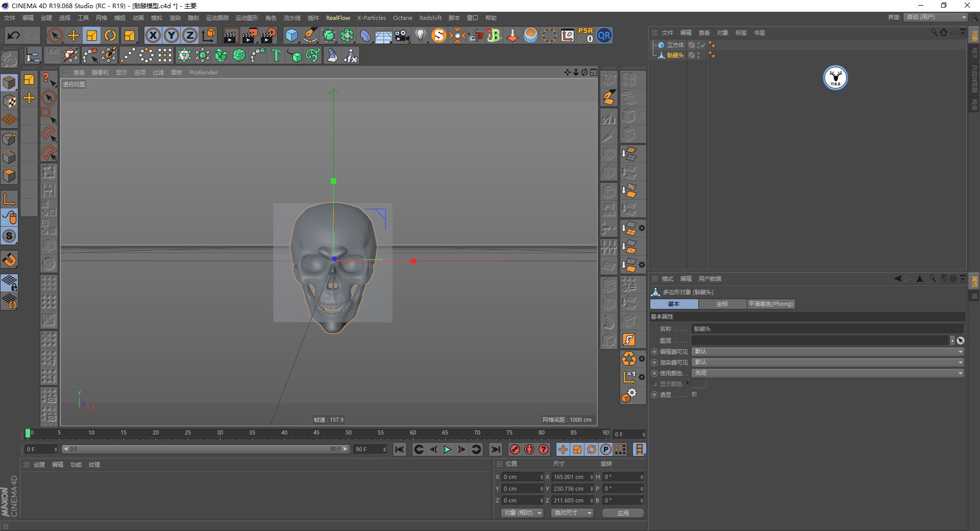This screenshot has height=531, width=980.
Task: Click the 应用 button in the coordinates panel
Action: [x=622, y=513]
